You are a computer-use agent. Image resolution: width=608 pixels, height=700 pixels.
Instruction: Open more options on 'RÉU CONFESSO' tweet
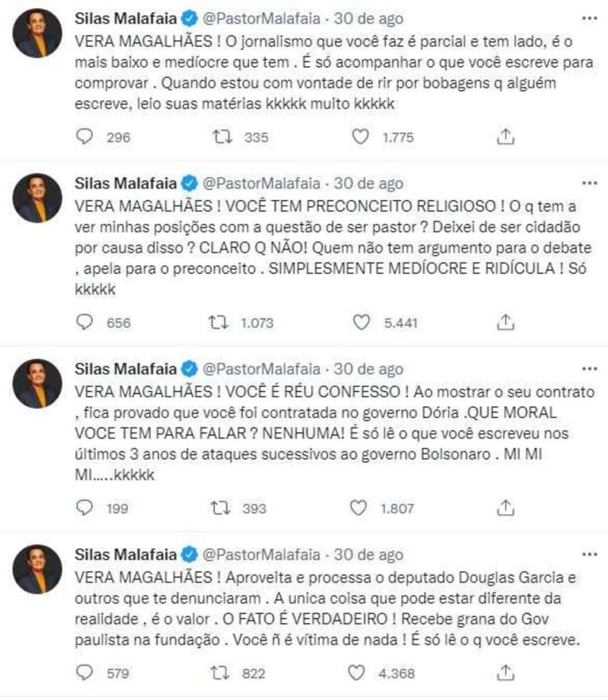tap(589, 369)
